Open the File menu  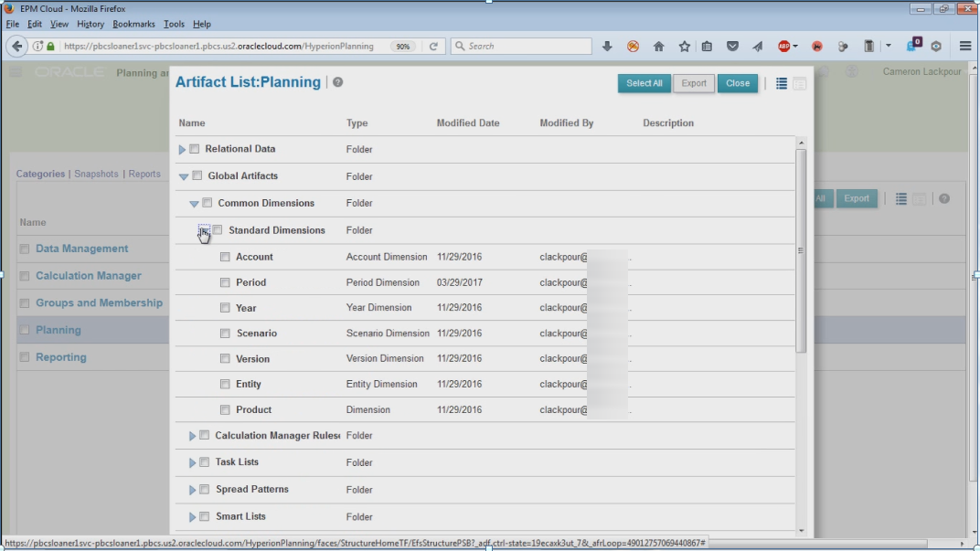point(13,24)
